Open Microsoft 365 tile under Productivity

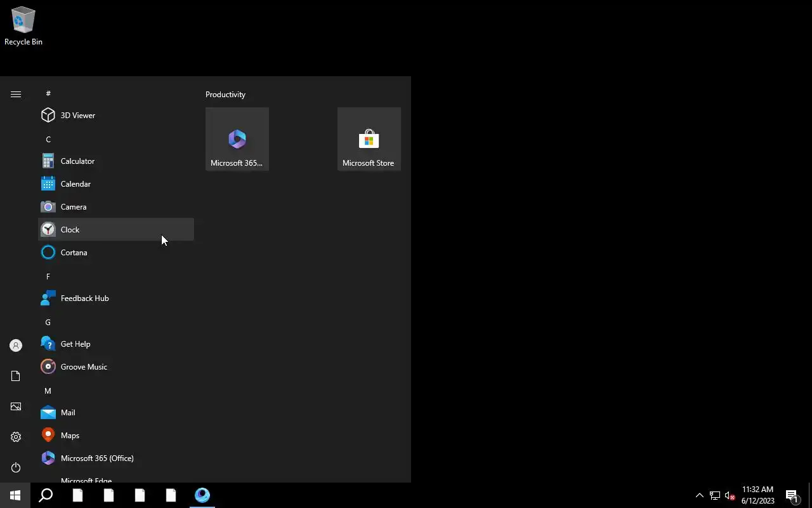(237, 139)
